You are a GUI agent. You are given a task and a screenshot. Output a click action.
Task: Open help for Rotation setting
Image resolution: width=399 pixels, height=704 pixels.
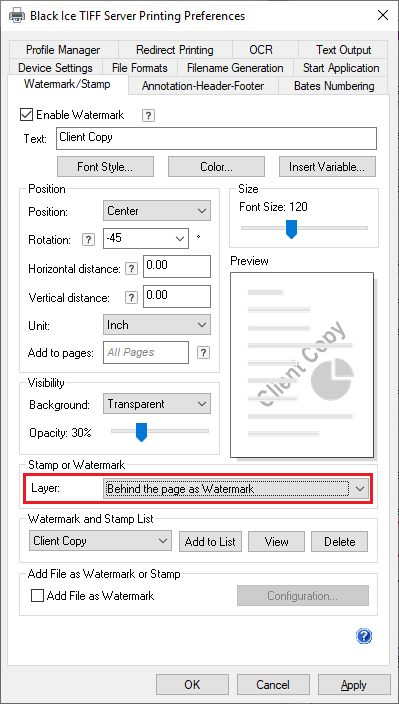coord(88,240)
